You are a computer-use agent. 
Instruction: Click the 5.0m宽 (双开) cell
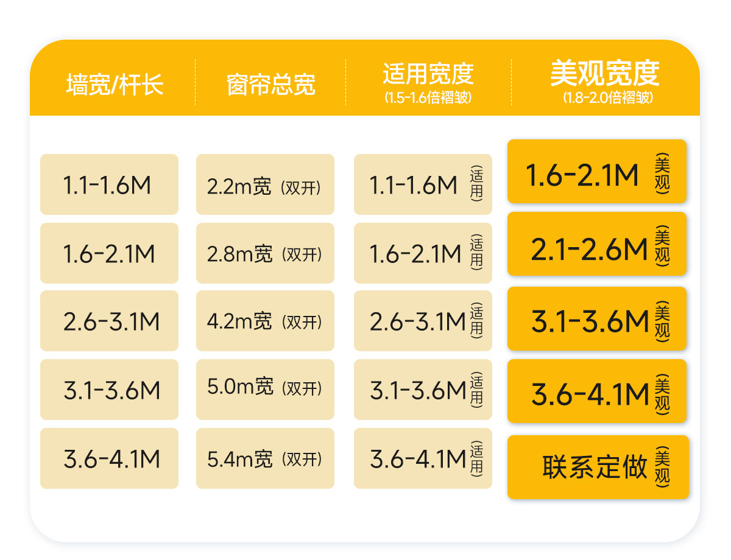pyautogui.click(x=266, y=390)
